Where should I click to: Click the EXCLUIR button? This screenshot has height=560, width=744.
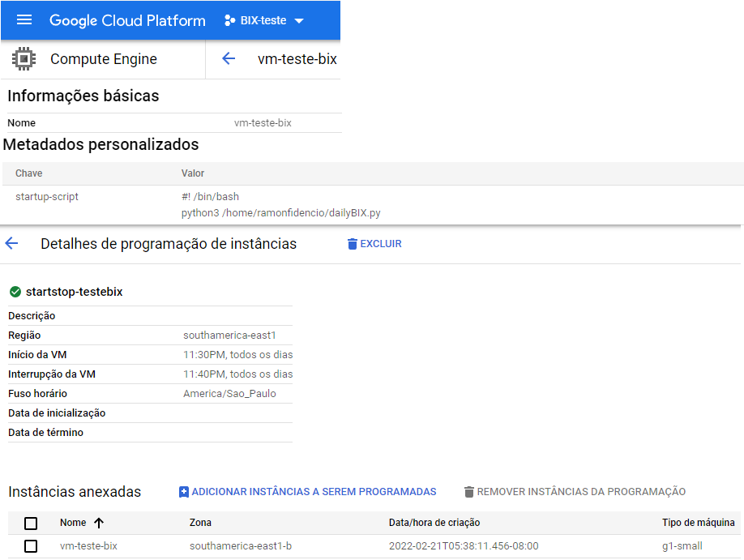point(375,244)
